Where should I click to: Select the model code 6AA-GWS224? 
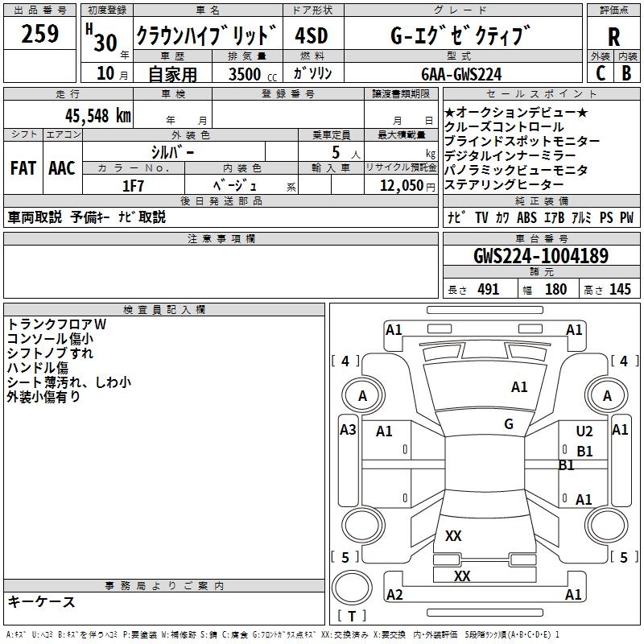coord(461,74)
